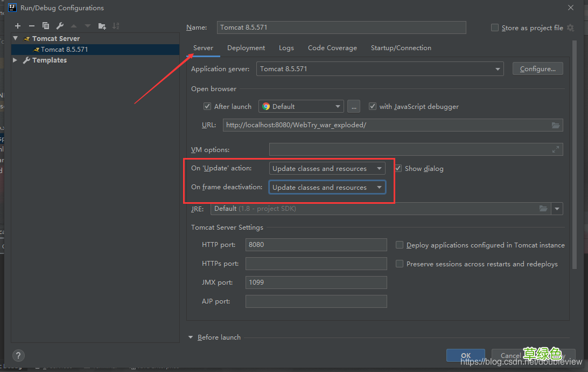Open the Startup/Connection tab

click(401, 47)
